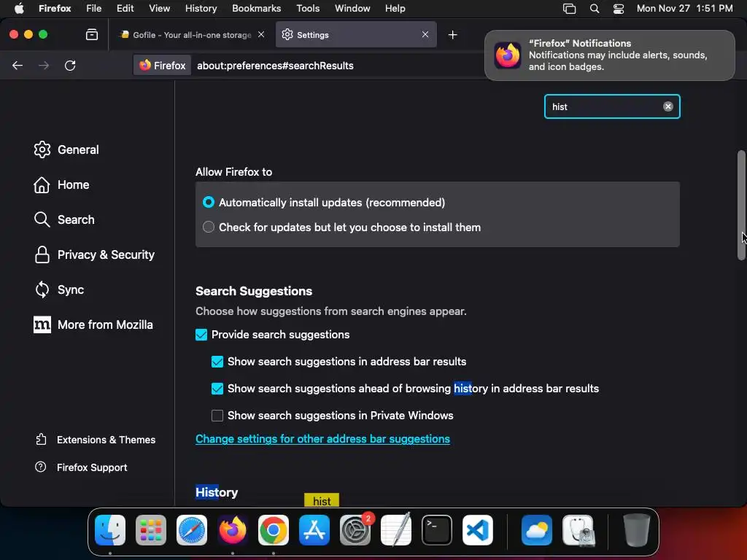
Task: Uncheck Provide search suggestions
Action: (201, 335)
